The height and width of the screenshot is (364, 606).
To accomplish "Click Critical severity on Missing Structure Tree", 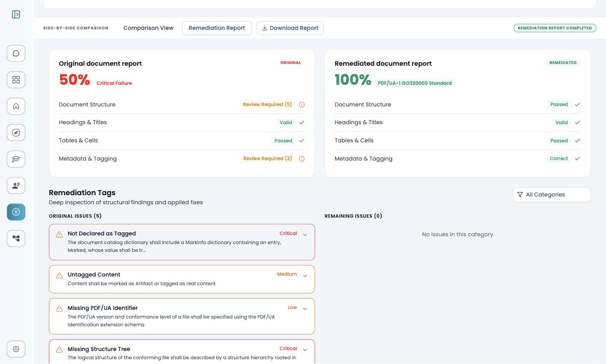I will tap(288, 348).
